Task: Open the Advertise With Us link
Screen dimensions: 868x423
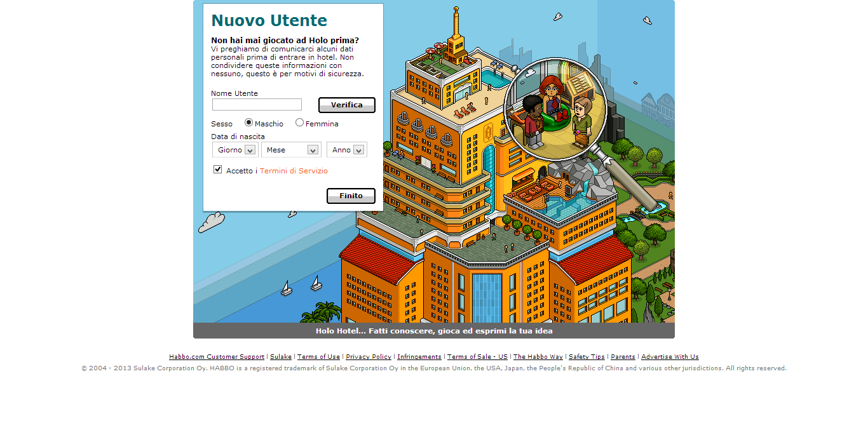Action: point(670,357)
